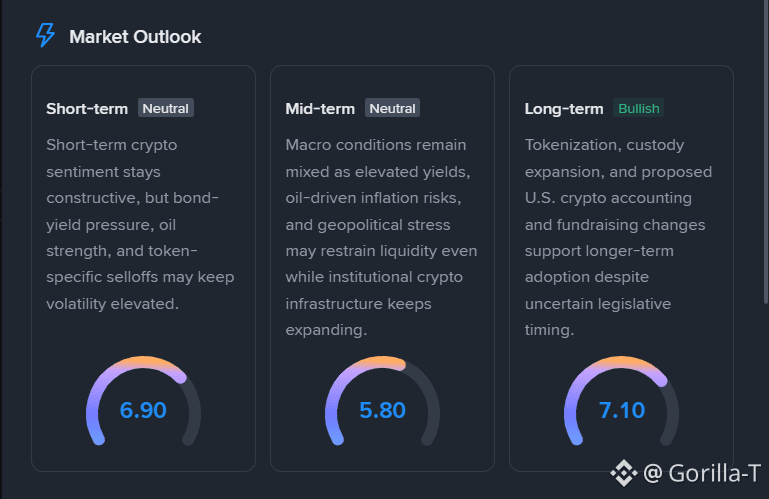Select the Short-term crypto sentiment description
This screenshot has height=499, width=769.
(140, 224)
